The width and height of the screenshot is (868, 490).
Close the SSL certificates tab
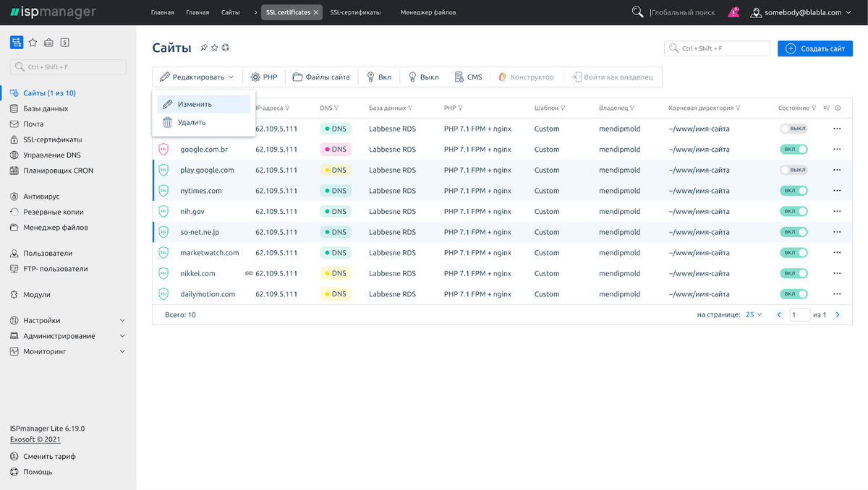pyautogui.click(x=315, y=12)
